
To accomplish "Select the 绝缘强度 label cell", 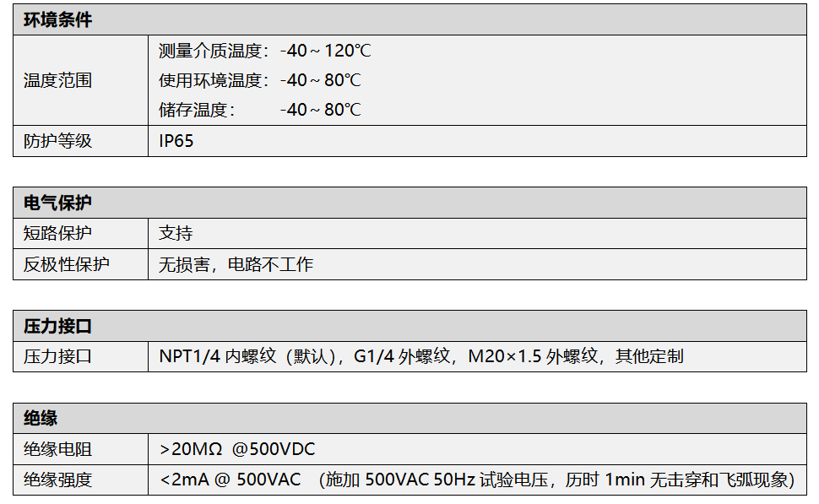I will 80,480.
